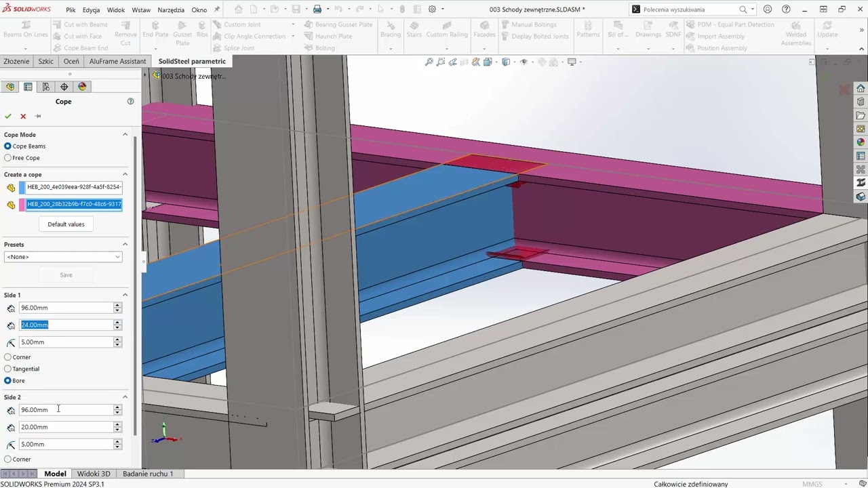Click the Side 1 5.00mm radius field
The image size is (868, 488).
point(66,342)
